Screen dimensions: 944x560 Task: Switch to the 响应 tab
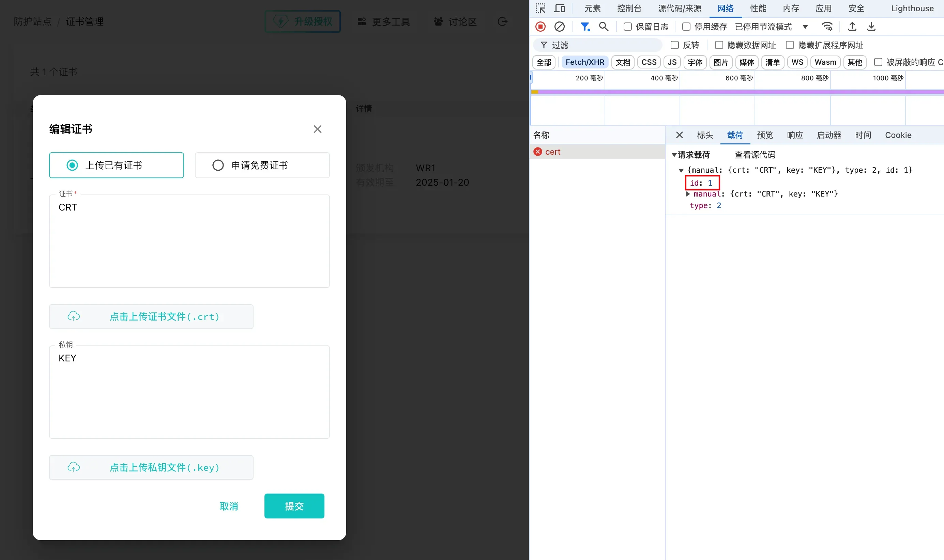coord(794,135)
